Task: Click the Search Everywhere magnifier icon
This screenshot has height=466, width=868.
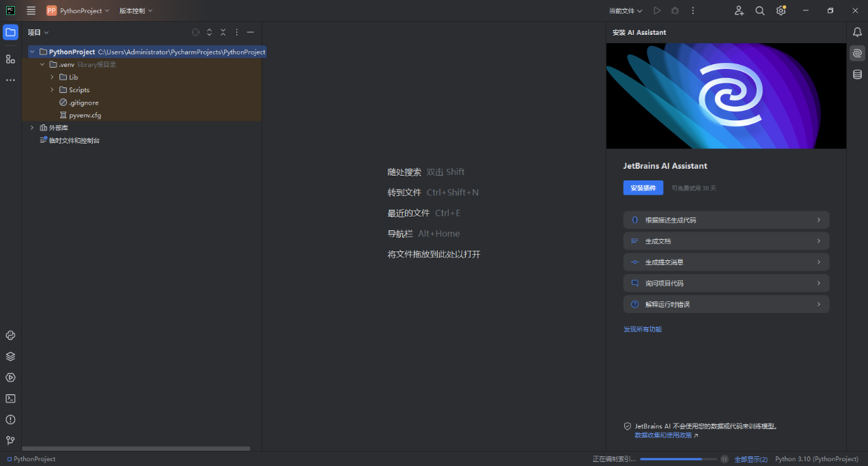Action: click(759, 11)
